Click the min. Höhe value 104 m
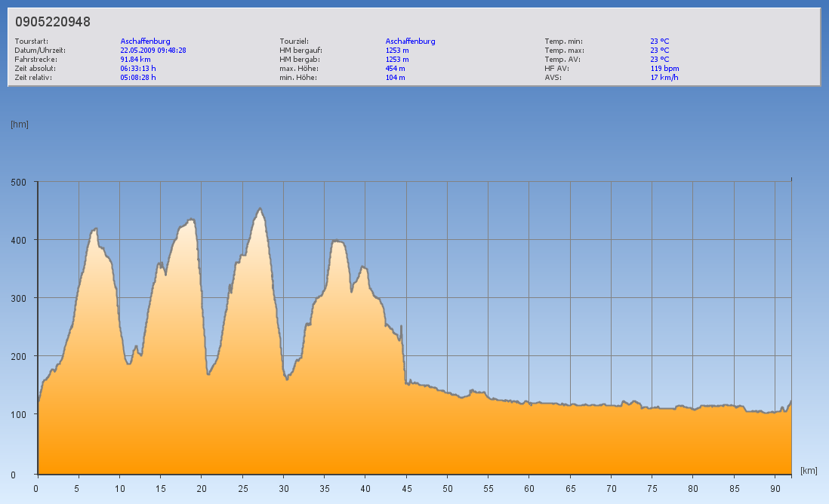829x504 pixels. click(395, 78)
